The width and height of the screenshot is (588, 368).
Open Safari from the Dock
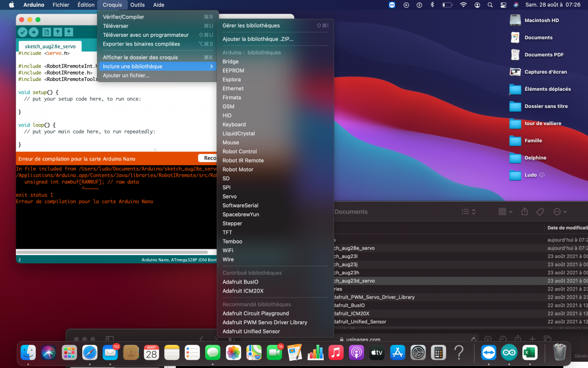coord(90,352)
